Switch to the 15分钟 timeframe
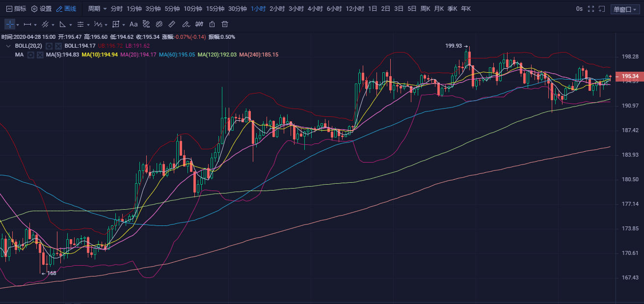The height and width of the screenshot is (304, 644). (x=215, y=9)
